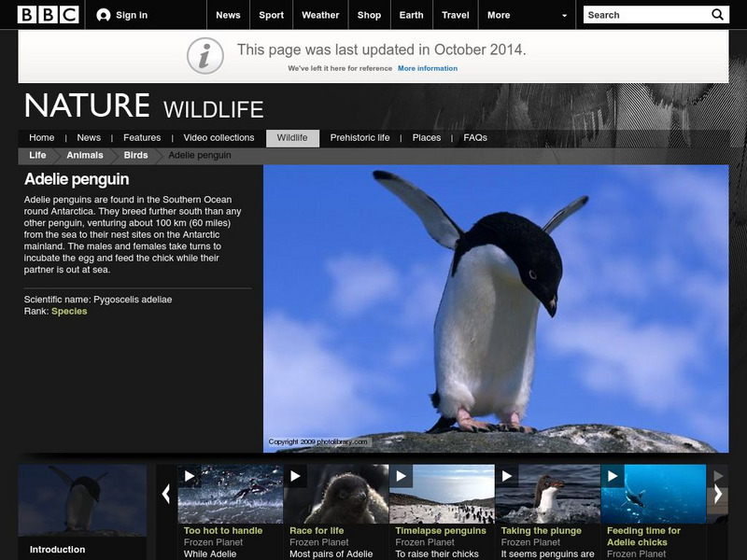Click the search magnifying glass icon
This screenshot has height=560, width=747.
[716, 15]
